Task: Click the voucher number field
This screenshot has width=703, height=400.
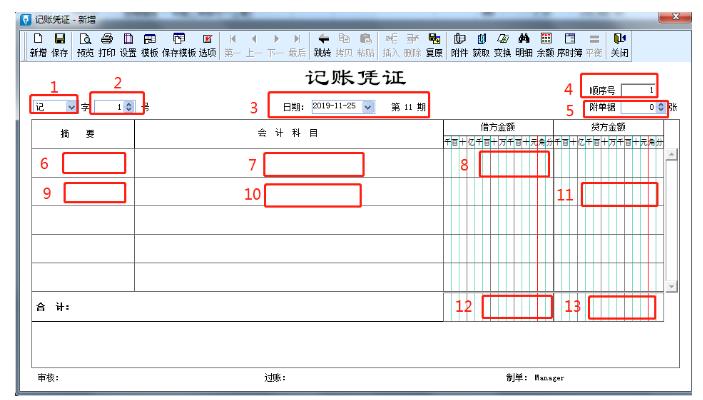Action: [x=109, y=107]
